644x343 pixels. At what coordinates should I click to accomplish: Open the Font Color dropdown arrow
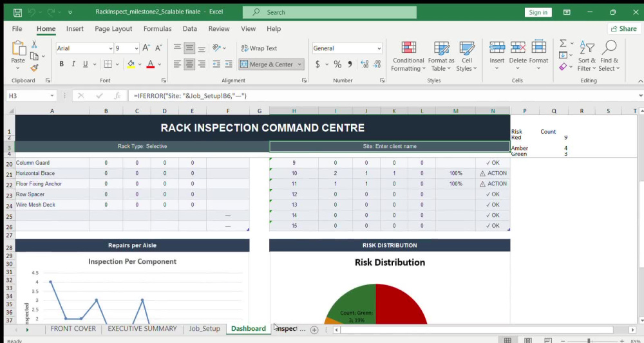coord(159,64)
